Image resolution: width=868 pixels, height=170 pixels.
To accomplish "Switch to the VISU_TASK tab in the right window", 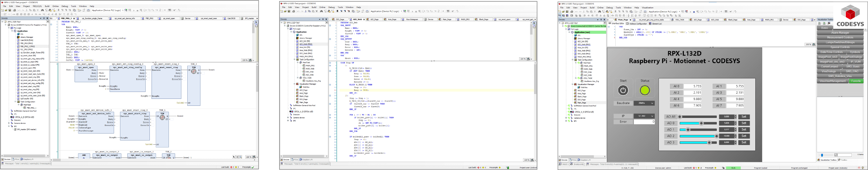I will pos(679,20).
